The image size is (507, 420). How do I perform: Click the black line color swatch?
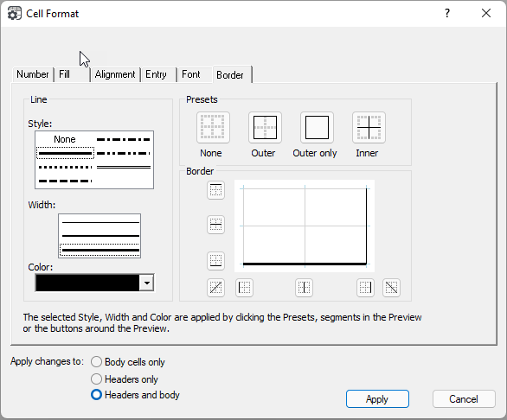click(87, 283)
